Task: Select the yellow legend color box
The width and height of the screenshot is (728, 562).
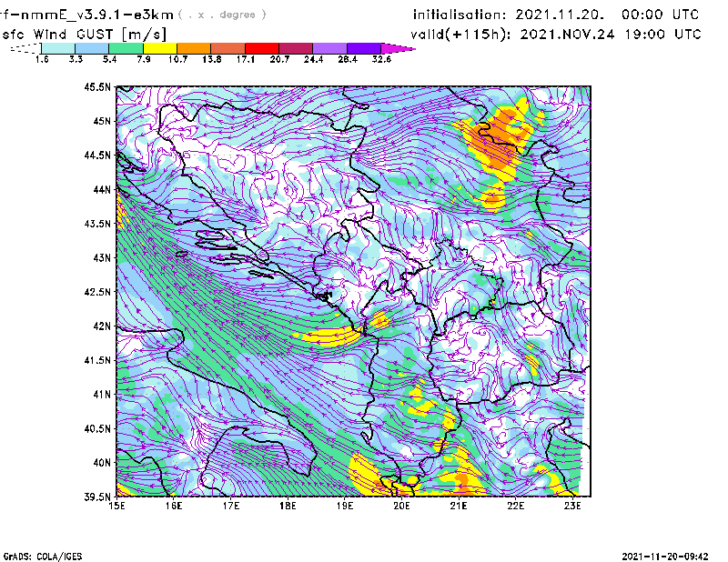Action: pos(160,48)
